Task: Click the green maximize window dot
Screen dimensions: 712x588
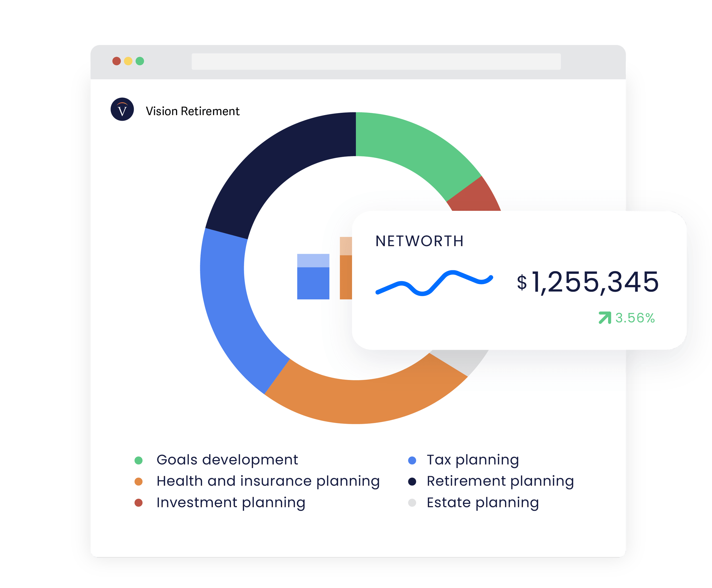Action: coord(140,61)
